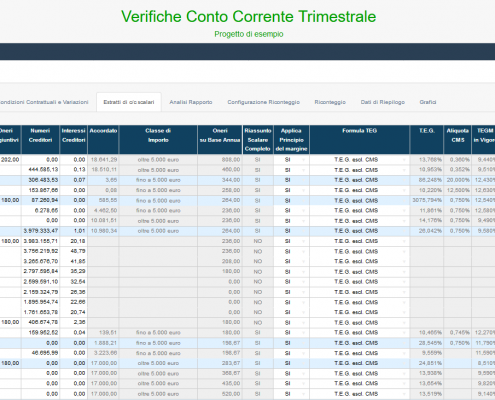Click the Applica Principio del margine header
Viewport: 495px width, 400px height.
(x=291, y=140)
